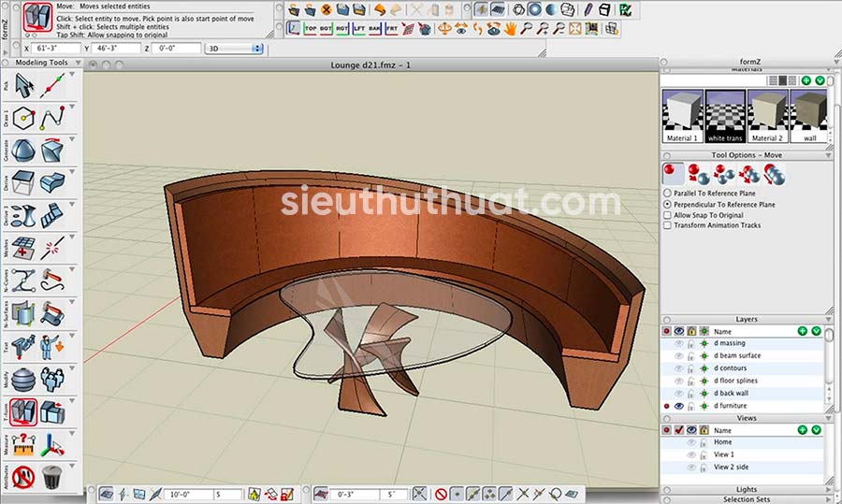The height and width of the screenshot is (504, 842).
Task: Select the View 2 side row
Action: point(742,467)
